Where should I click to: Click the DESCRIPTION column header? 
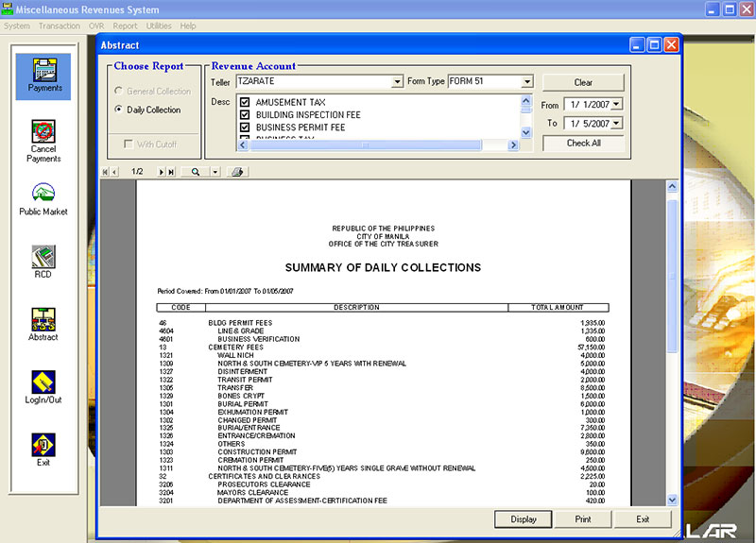coord(357,308)
